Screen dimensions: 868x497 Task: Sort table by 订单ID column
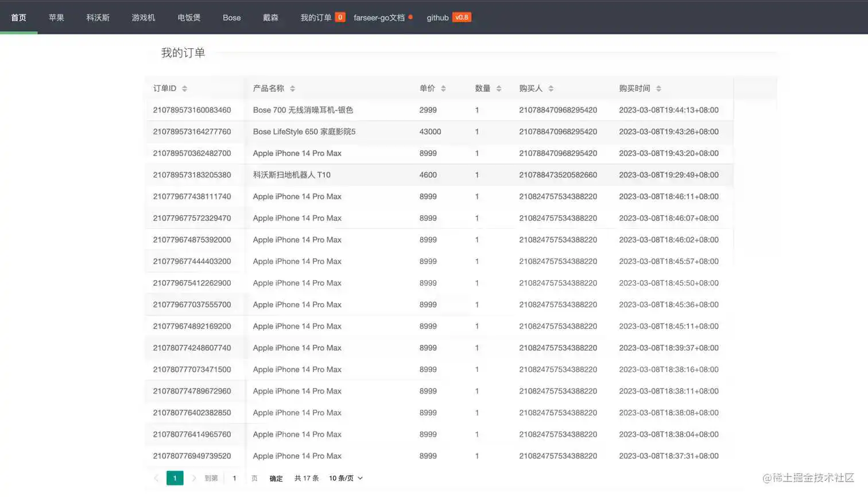click(x=184, y=88)
